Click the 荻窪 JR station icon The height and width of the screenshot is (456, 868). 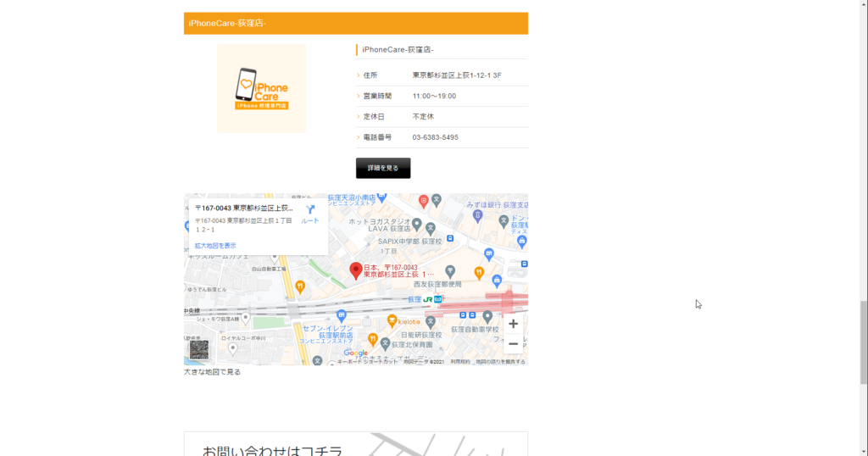pyautogui.click(x=427, y=299)
